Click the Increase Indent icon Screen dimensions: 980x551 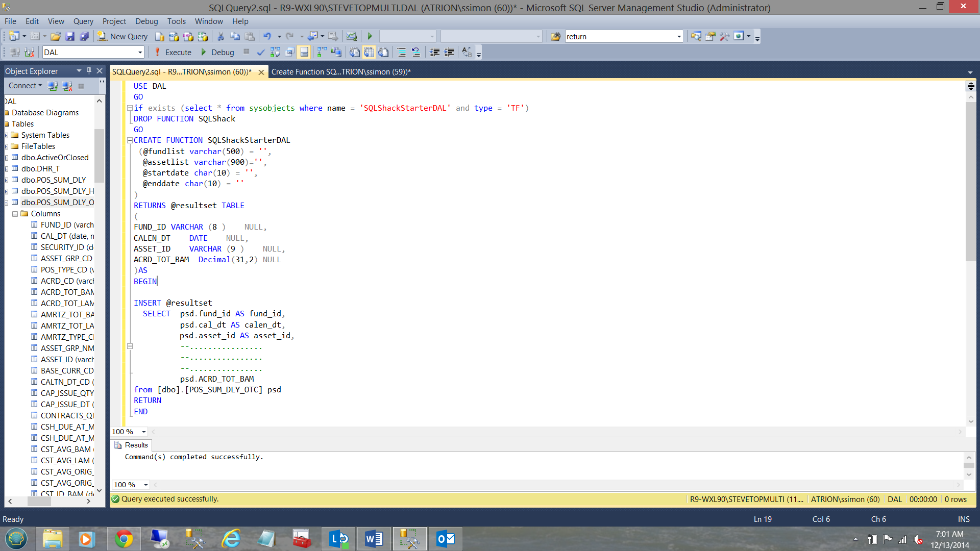[449, 52]
